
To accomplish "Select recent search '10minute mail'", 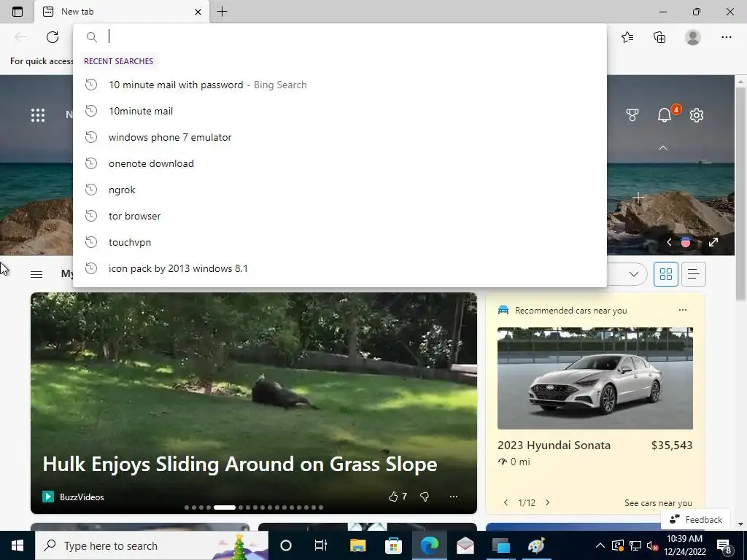I will pyautogui.click(x=340, y=111).
